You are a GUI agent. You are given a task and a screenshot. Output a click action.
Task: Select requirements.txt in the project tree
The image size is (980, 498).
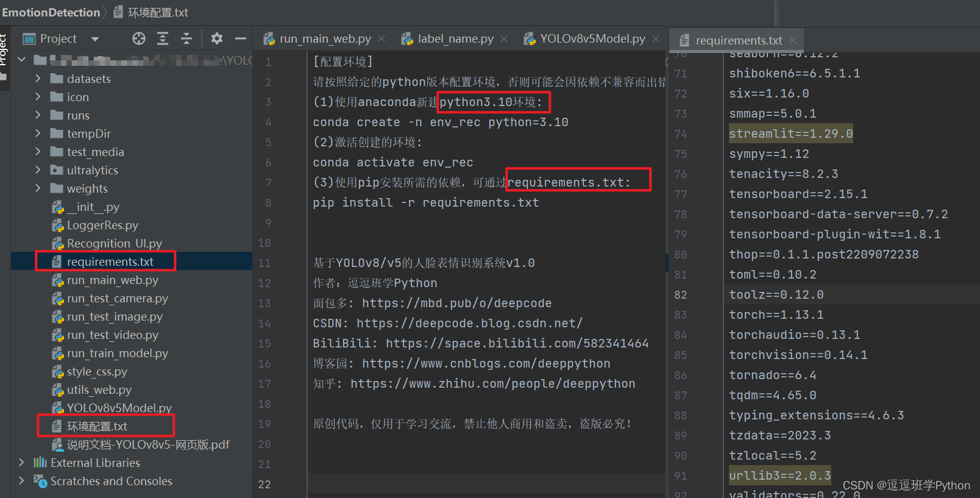[x=110, y=261]
